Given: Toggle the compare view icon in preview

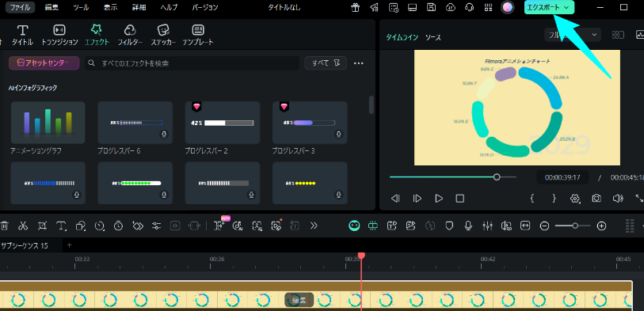Looking at the screenshot, I should tap(618, 35).
